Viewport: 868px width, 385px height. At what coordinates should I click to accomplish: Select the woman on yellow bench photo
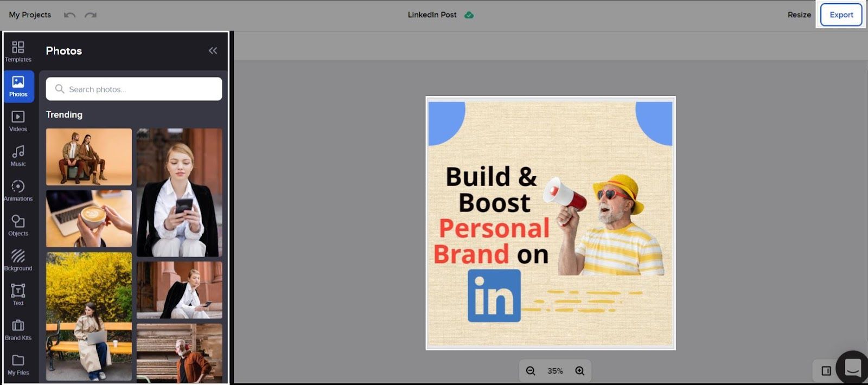[89, 316]
